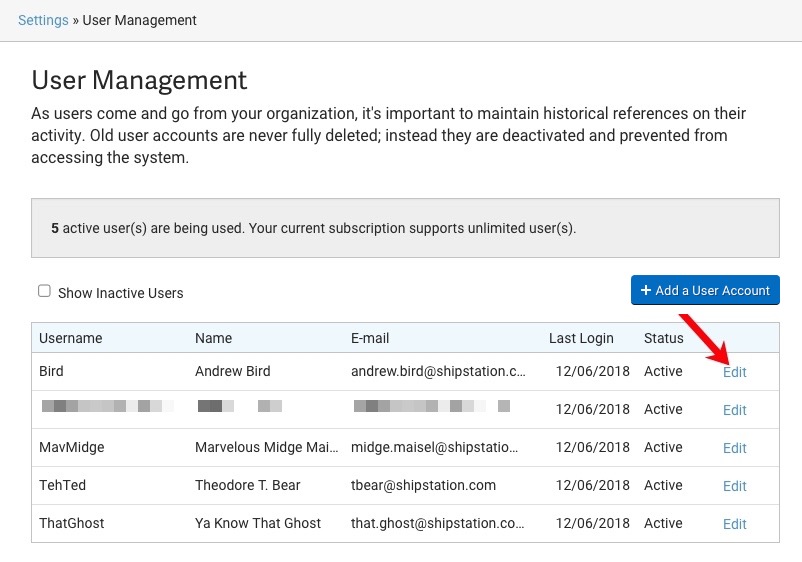Select the Bird username cell
The image size is (802, 562).
click(52, 371)
